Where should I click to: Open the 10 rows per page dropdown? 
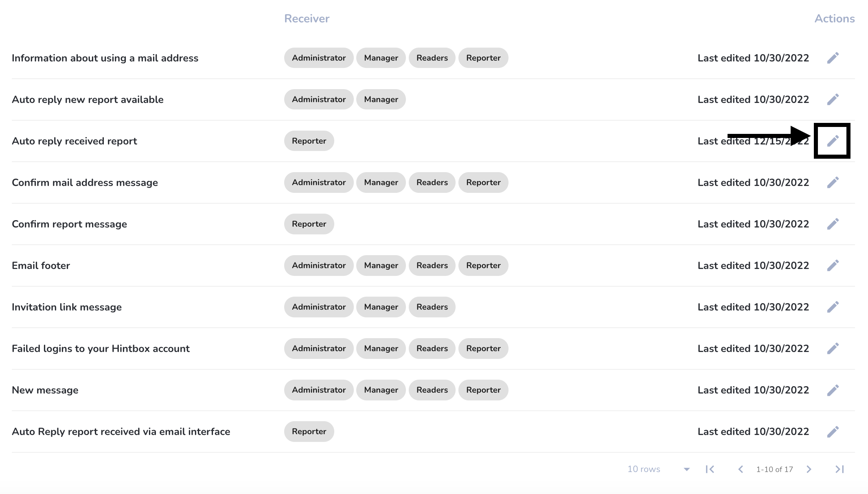tap(659, 469)
